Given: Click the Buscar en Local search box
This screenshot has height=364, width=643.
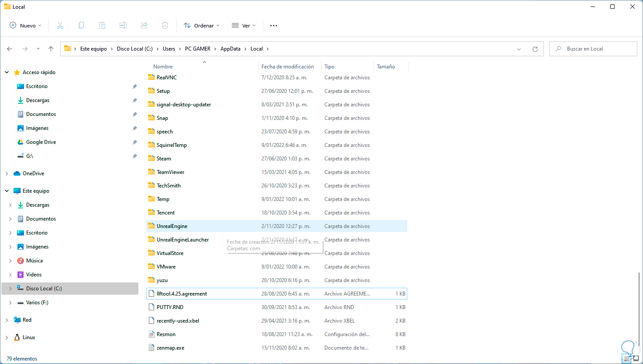Looking at the screenshot, I should [x=593, y=49].
